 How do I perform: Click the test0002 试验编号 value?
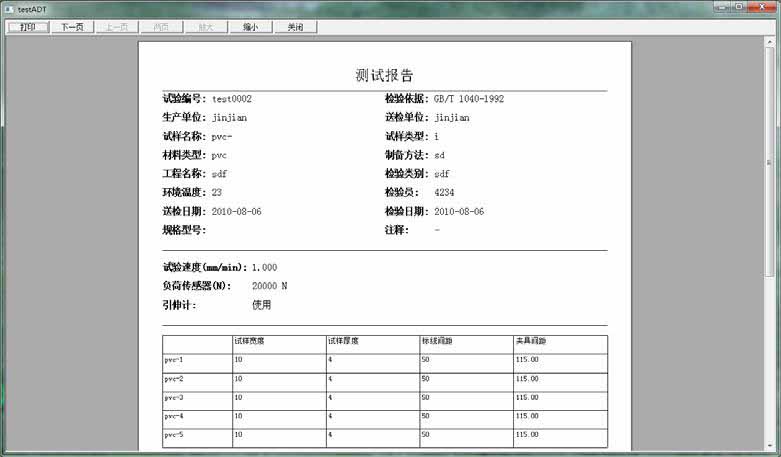[x=232, y=99]
